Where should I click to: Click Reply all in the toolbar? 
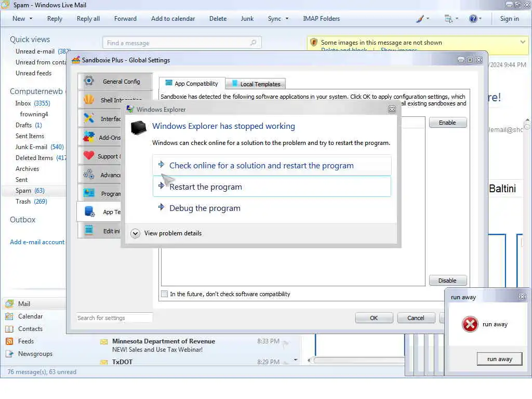[88, 19]
